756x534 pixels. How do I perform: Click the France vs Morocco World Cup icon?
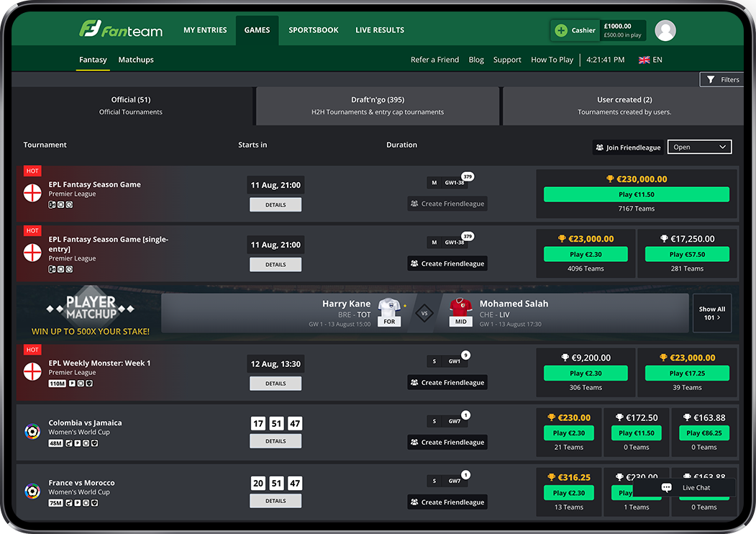point(32,491)
